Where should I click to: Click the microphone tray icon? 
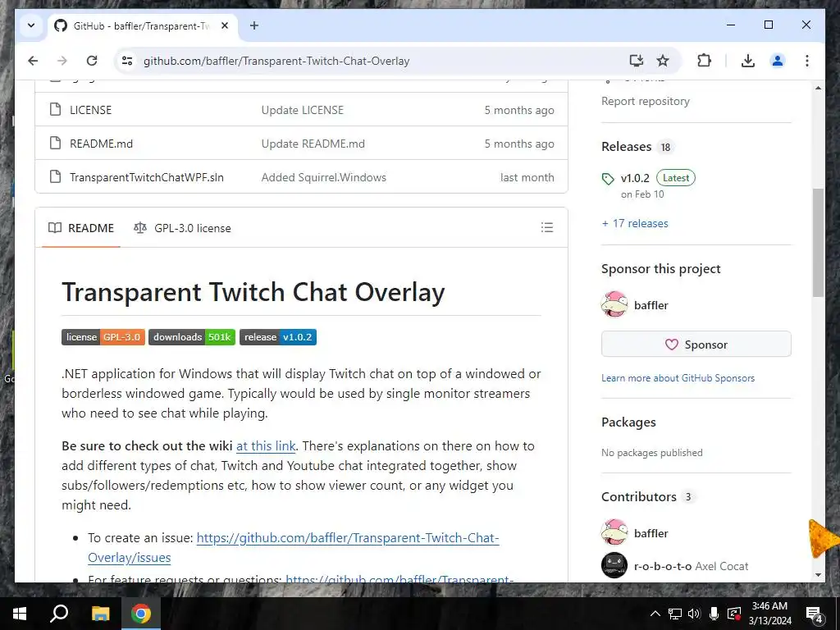tap(714, 614)
